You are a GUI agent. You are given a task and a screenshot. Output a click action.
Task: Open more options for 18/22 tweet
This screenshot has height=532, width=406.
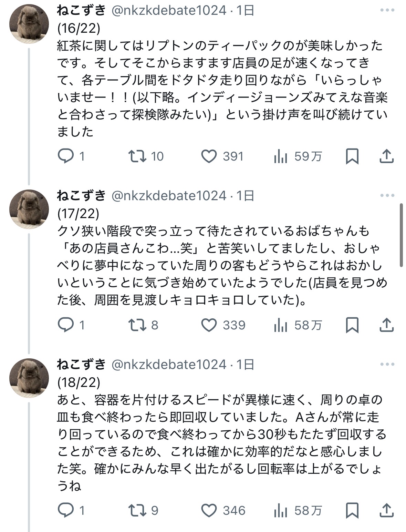tap(387, 364)
